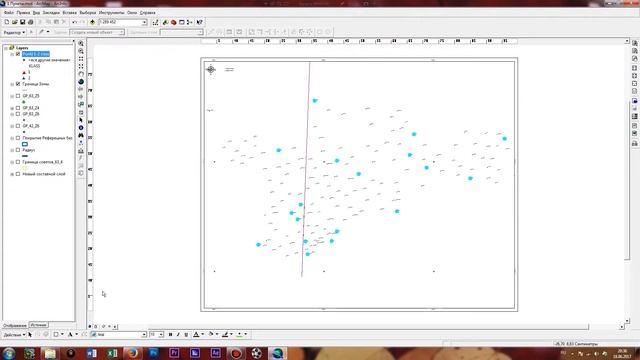The width and height of the screenshot is (640, 360).
Task: Open the Окна menu
Action: [132, 13]
